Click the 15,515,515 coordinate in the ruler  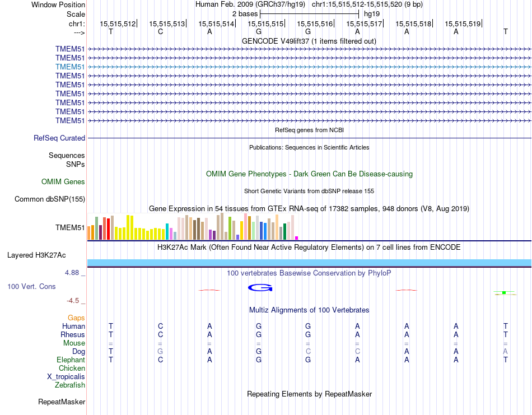click(265, 24)
